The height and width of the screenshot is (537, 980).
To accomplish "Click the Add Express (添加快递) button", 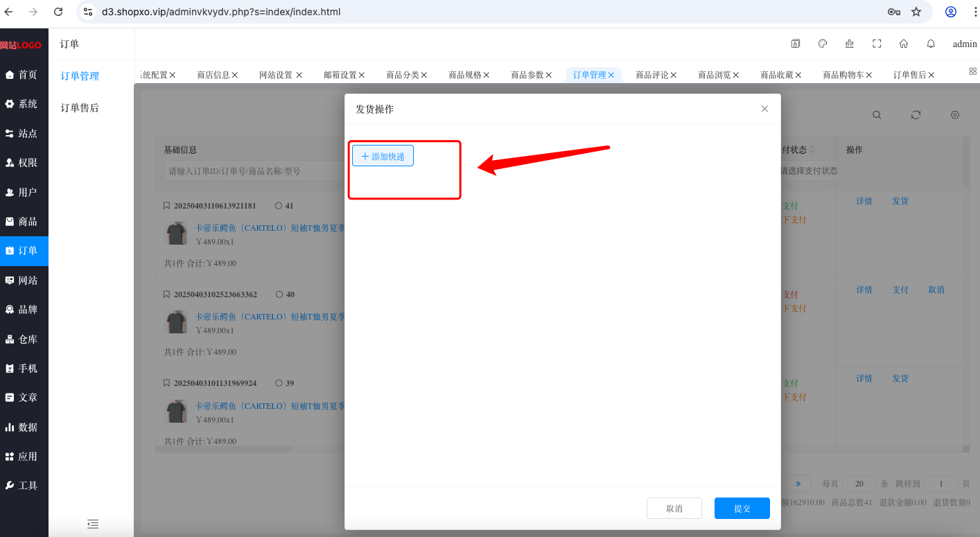I will click(383, 156).
